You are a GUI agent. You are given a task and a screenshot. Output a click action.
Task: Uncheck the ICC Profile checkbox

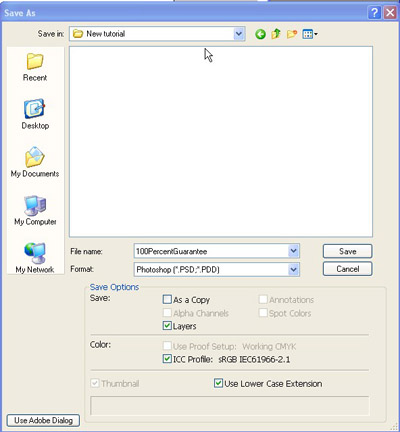coord(167,359)
